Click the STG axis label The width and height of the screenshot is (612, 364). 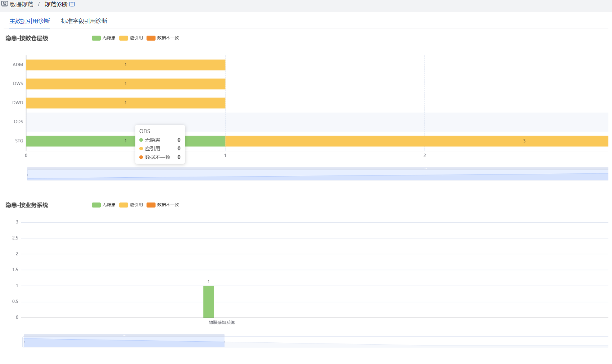pyautogui.click(x=19, y=141)
